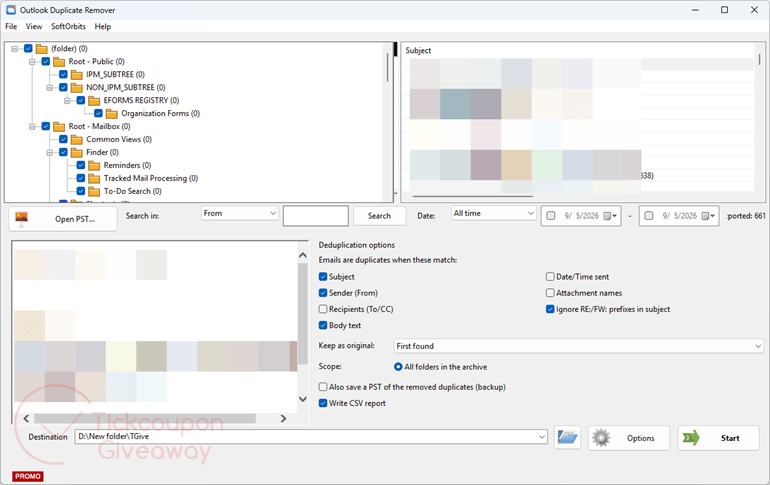Uncheck the Sender (From) match option

pyautogui.click(x=323, y=293)
